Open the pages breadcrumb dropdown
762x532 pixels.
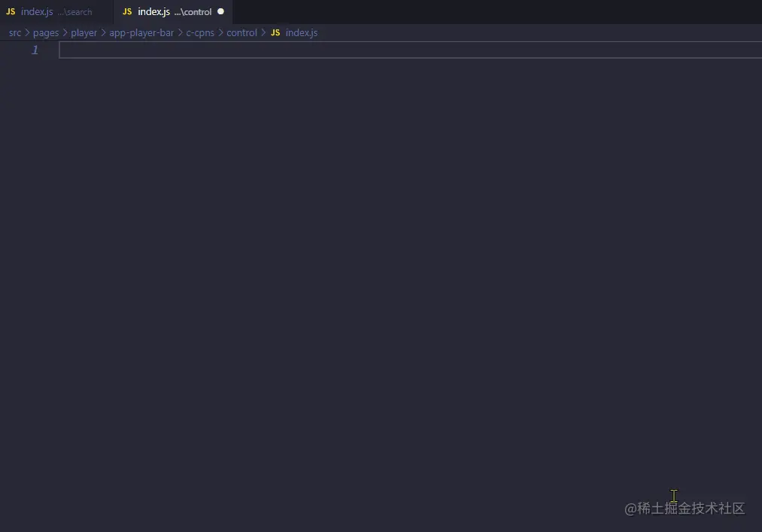(x=46, y=32)
